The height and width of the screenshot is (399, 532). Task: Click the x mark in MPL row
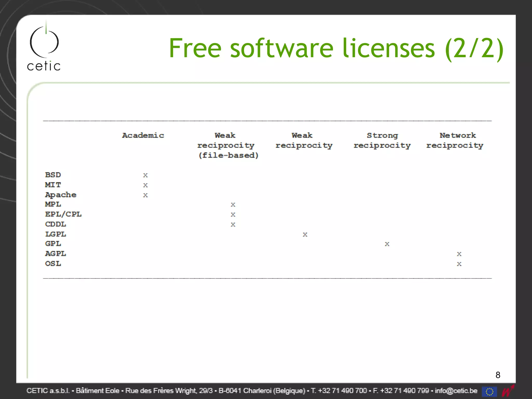click(x=233, y=205)
